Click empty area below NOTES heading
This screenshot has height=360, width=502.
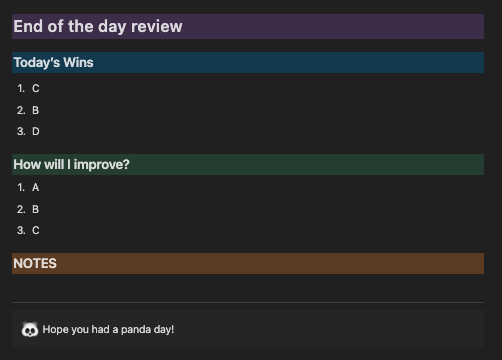248,287
